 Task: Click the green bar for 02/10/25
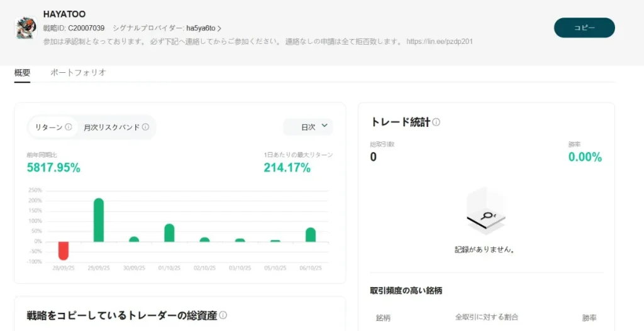pyautogui.click(x=204, y=239)
